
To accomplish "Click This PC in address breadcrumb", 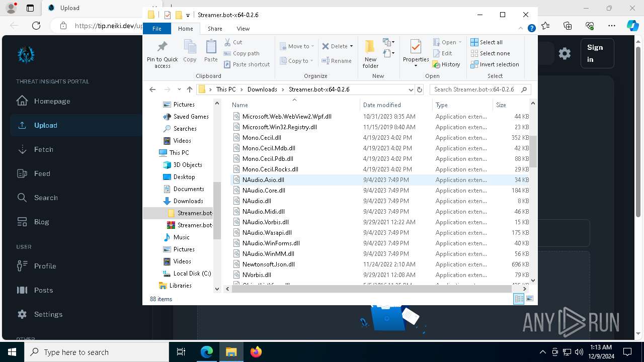I will point(226,89).
